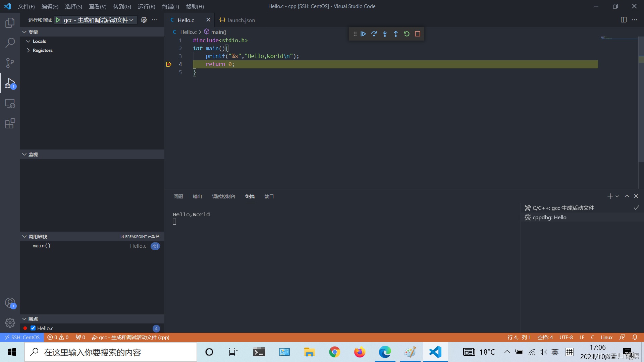Click the Windows taskbar search box
644x362 pixels.
(x=111, y=352)
